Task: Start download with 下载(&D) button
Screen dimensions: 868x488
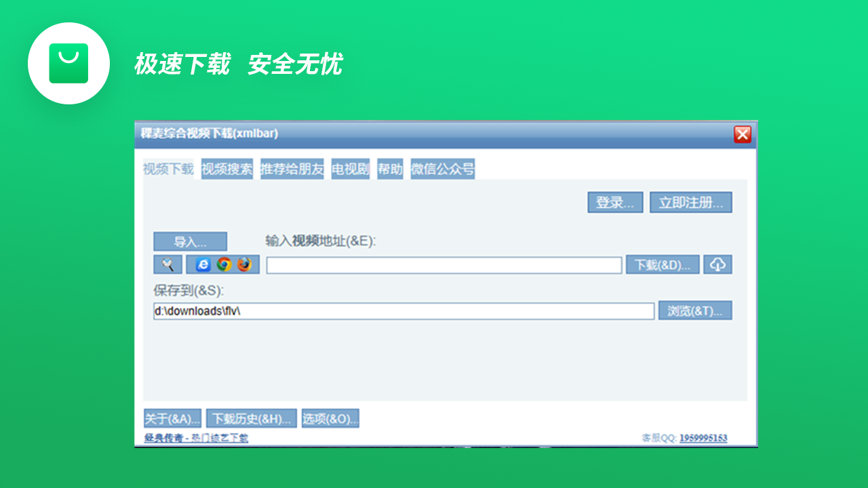Action: [661, 264]
